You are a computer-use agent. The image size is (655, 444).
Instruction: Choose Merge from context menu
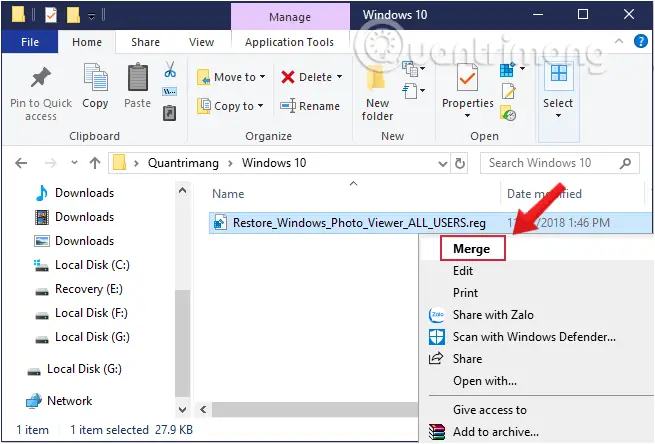point(472,249)
